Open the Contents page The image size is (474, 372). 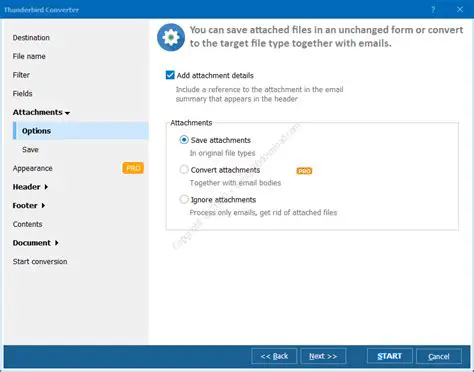tap(27, 224)
